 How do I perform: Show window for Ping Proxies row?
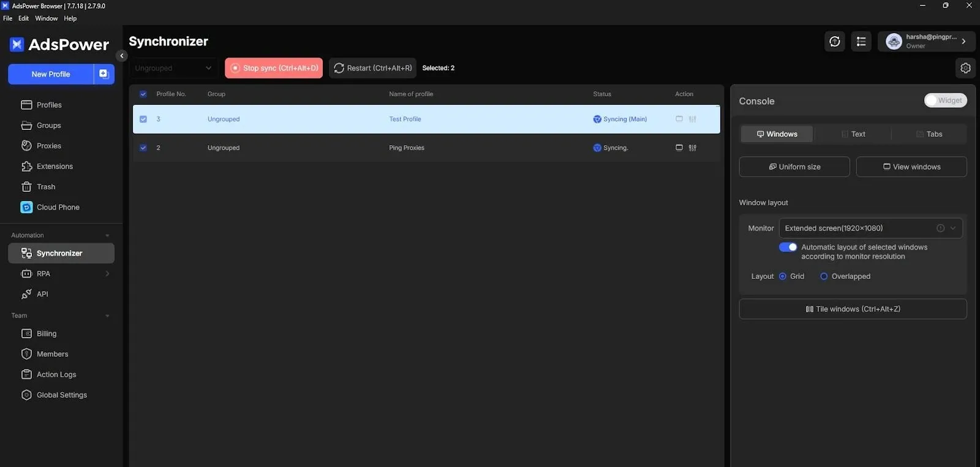[679, 148]
